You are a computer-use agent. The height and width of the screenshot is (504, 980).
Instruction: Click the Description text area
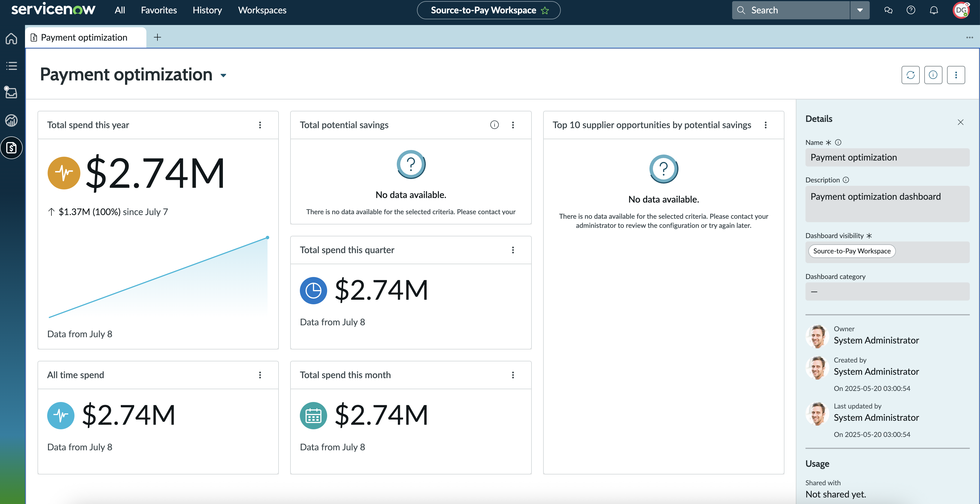click(x=887, y=204)
